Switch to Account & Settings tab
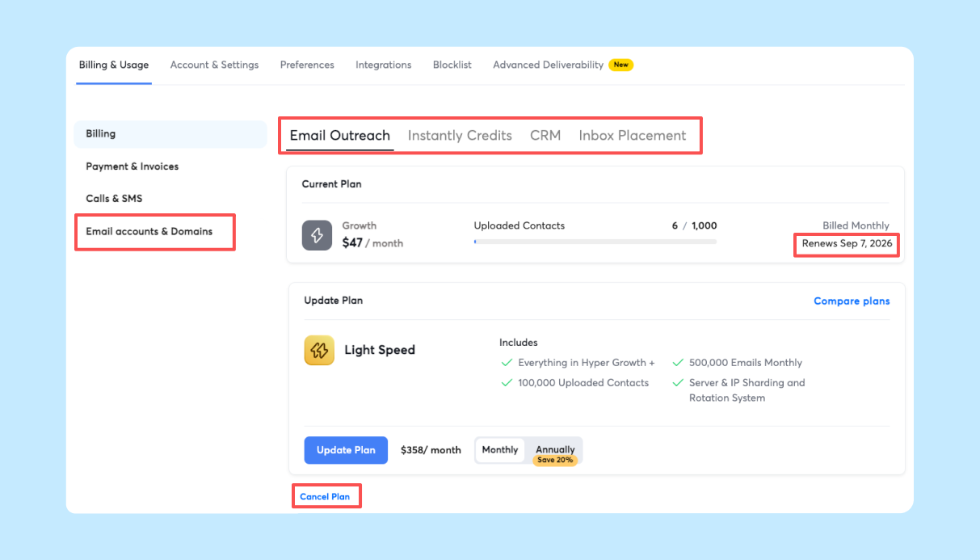The width and height of the screenshot is (980, 560). point(214,65)
